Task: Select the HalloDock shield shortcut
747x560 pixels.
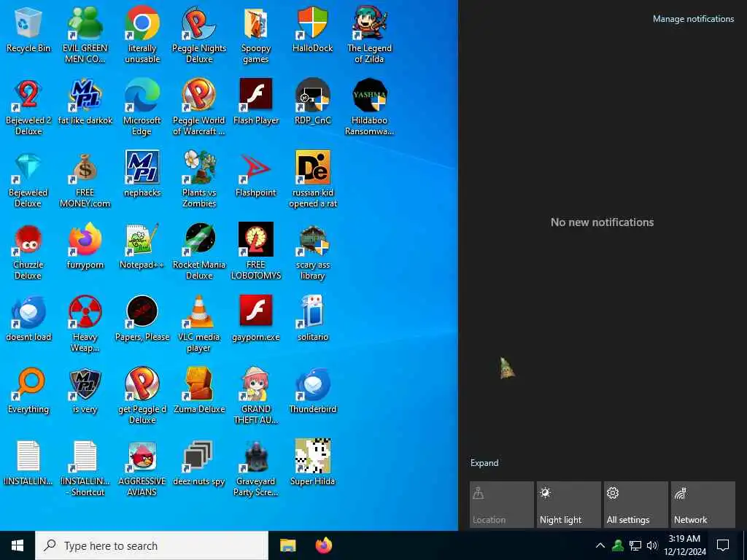Action: point(312,29)
